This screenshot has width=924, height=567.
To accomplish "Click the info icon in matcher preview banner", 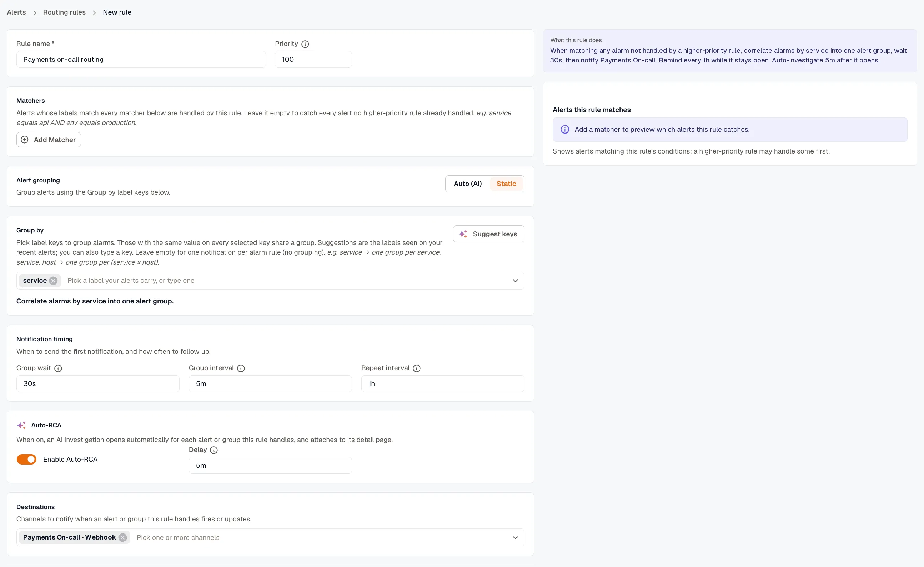I will coord(565,129).
